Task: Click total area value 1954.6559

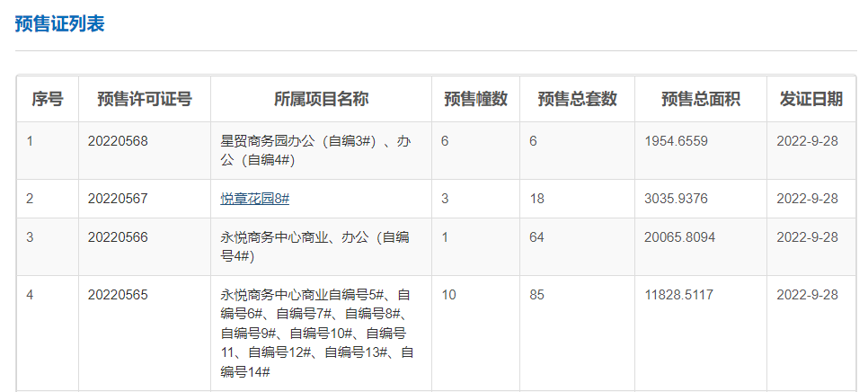Action: coord(676,141)
